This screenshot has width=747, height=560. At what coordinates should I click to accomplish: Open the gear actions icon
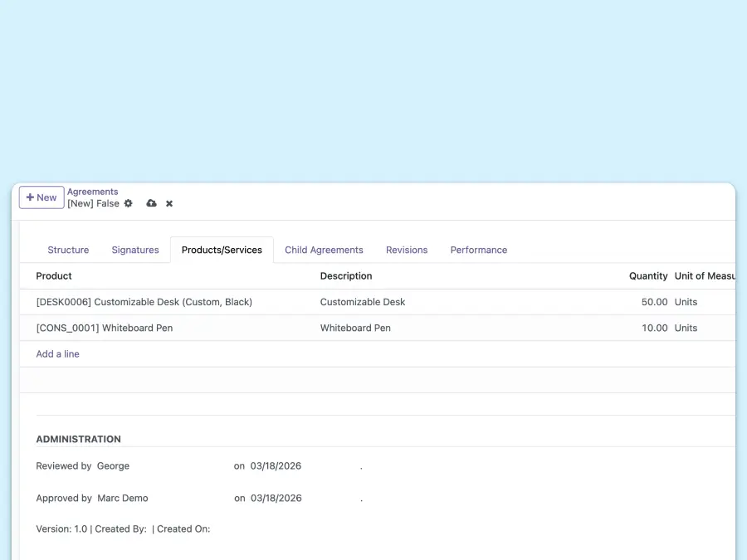[129, 203]
